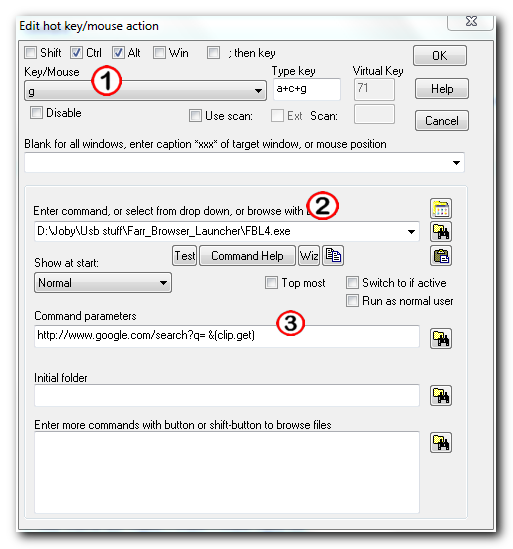This screenshot has width=513, height=549.
Task: Check the Disable checkbox
Action: click(x=36, y=113)
